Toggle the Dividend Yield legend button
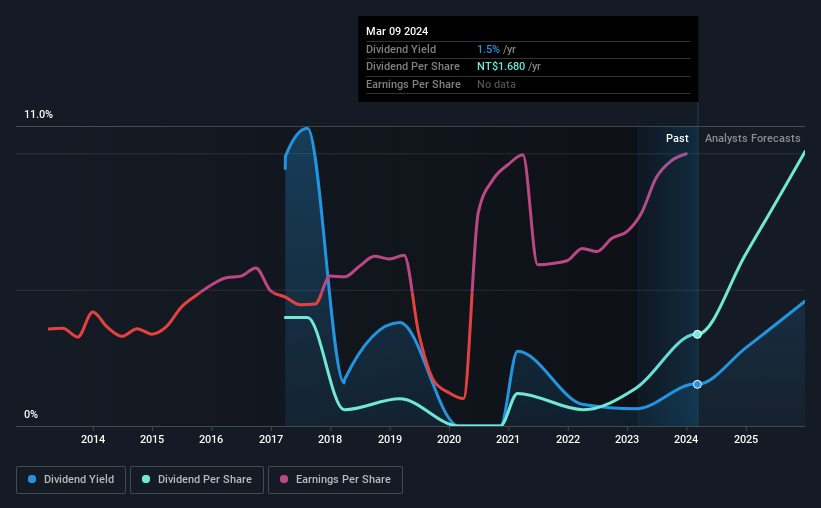Viewport: 821px width, 508px height. tap(71, 480)
